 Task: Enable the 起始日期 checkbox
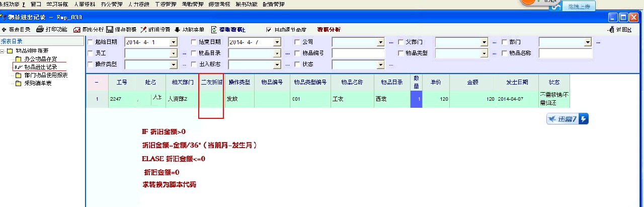(x=90, y=42)
